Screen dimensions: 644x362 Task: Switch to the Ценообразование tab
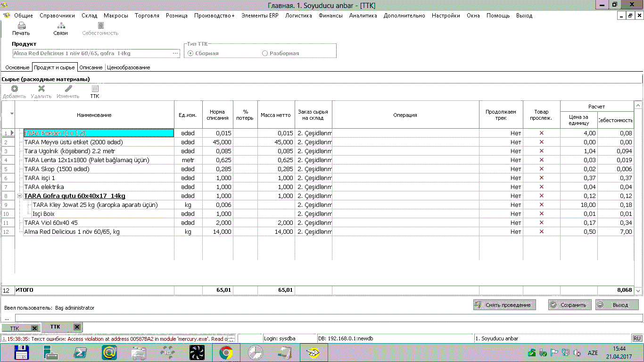click(129, 67)
